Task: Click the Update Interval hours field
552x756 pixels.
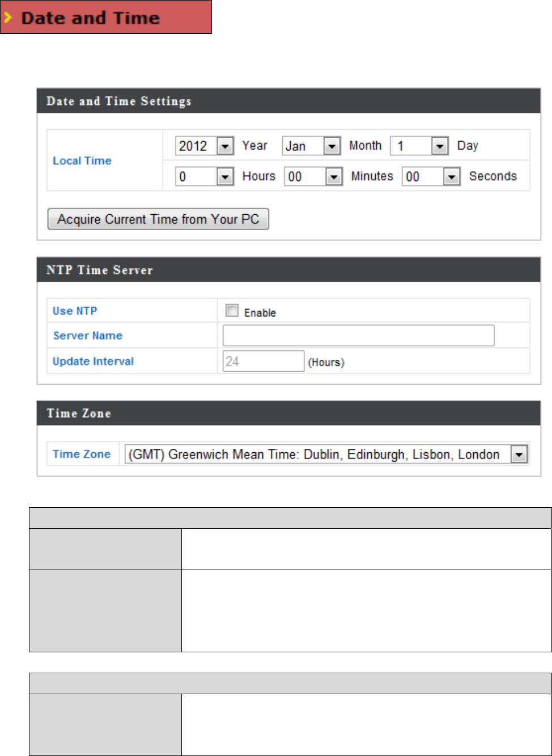Action: pos(263,362)
